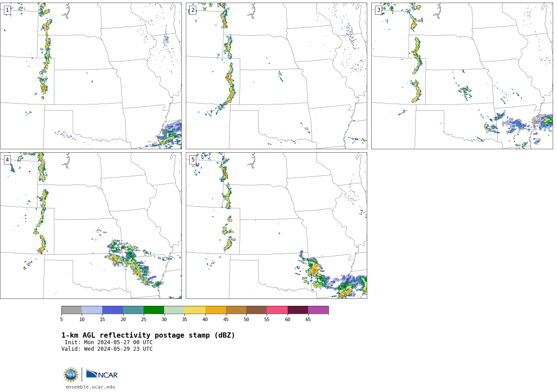Click the brown 50-55 dBZ swatch
Screen dimensions: 557x392
click(257, 310)
